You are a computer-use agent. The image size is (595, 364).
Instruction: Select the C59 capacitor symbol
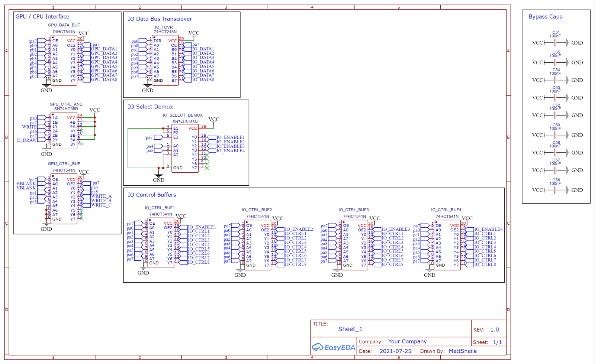pyautogui.click(x=555, y=135)
